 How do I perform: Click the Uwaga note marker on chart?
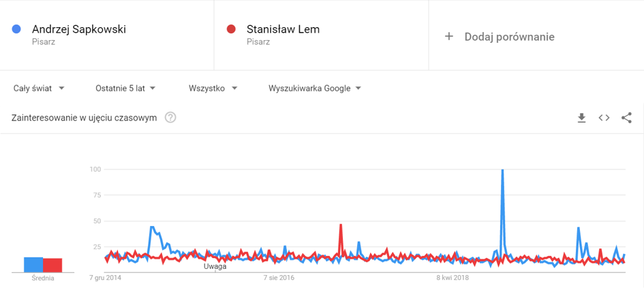pyautogui.click(x=215, y=266)
